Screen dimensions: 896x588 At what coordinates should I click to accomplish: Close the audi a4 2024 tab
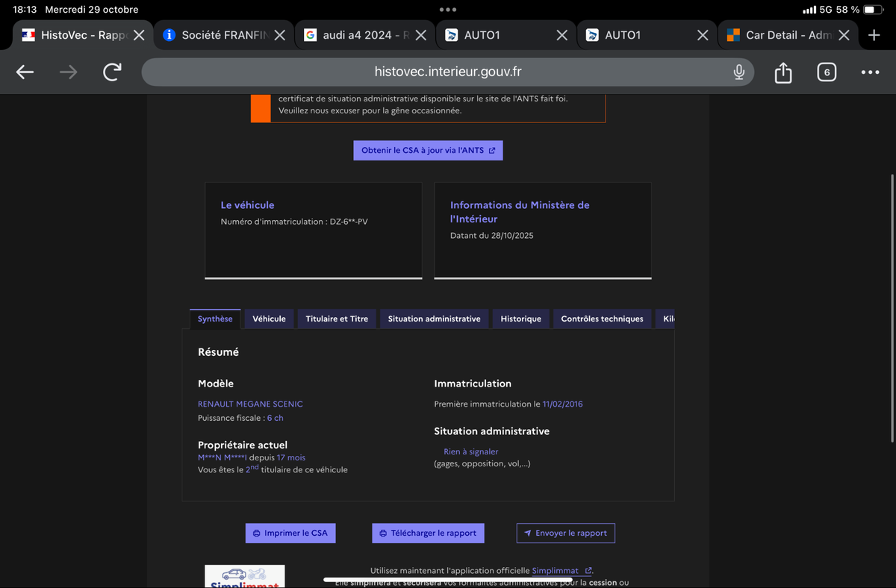coord(421,35)
